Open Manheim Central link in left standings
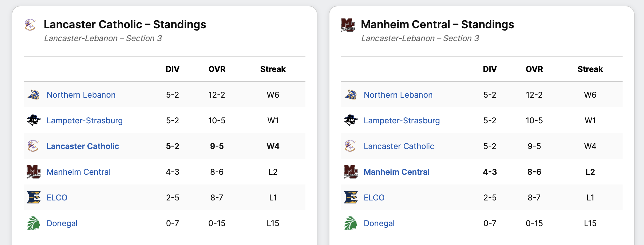644x245 pixels. [79, 172]
